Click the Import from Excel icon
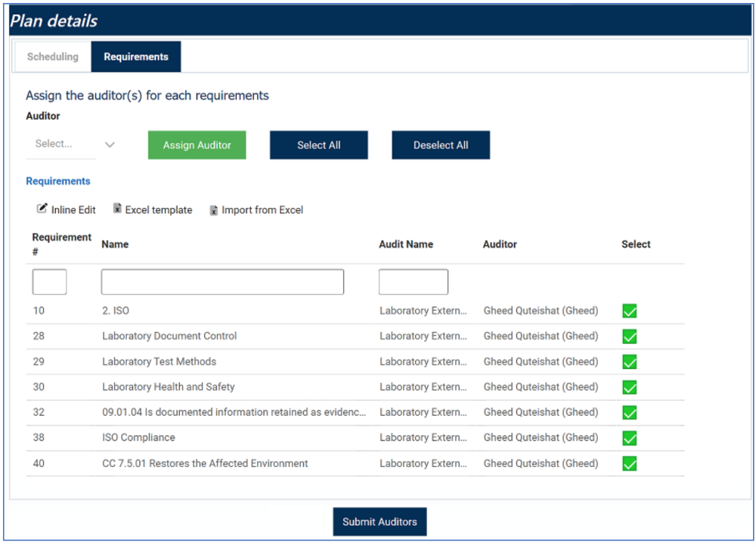The image size is (756, 545). point(214,210)
